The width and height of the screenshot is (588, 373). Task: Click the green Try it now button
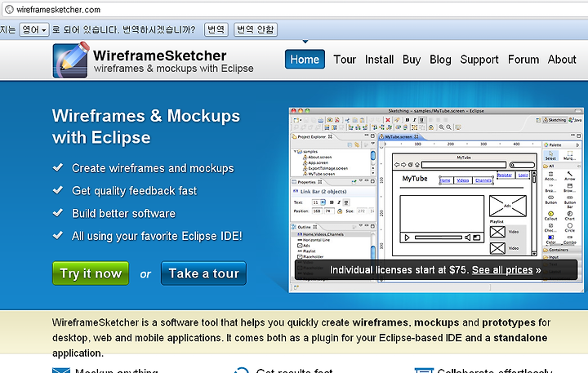click(x=91, y=273)
